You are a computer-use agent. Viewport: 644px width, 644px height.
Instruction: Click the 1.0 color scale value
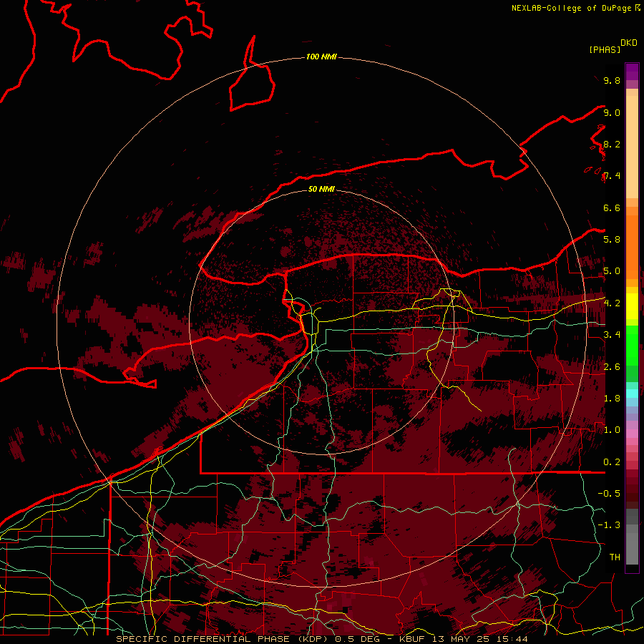[612, 430]
